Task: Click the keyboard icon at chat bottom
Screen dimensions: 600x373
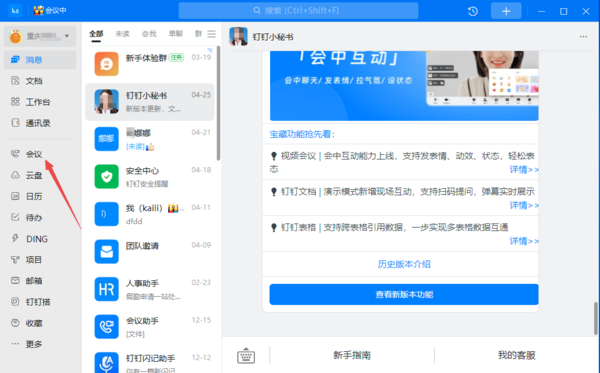Action: point(246,356)
